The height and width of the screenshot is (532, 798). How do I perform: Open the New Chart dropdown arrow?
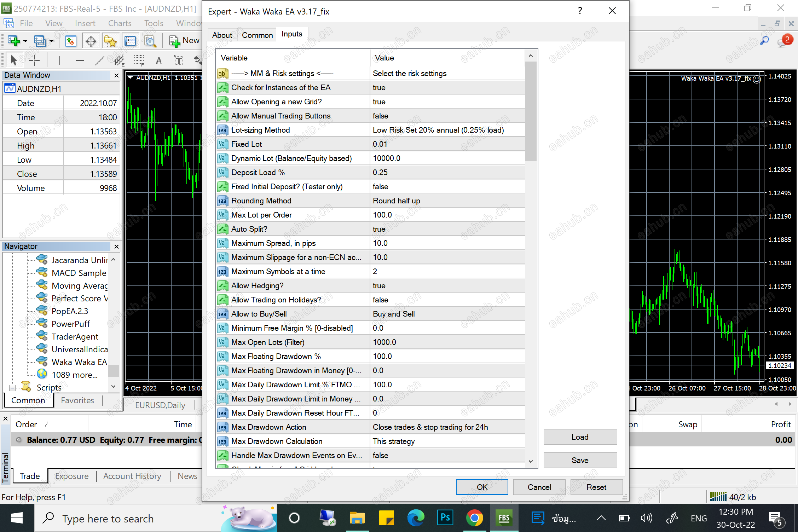pyautogui.click(x=25, y=41)
